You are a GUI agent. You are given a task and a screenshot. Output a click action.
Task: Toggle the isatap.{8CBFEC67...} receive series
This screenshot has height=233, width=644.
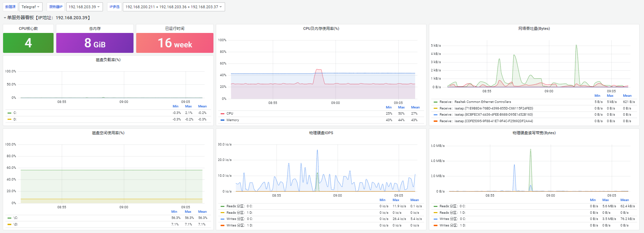point(486,115)
